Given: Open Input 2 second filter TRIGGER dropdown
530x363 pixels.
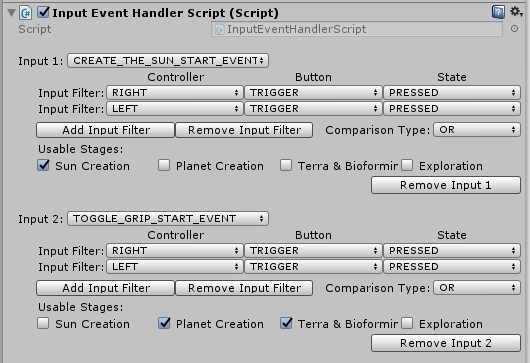Looking at the screenshot, I should coord(313,267).
